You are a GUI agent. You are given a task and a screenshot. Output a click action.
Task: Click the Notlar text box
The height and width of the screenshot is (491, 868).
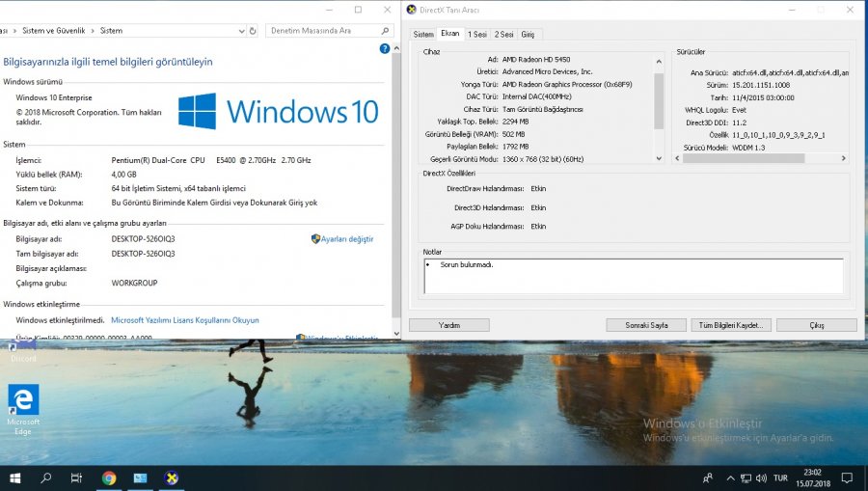click(x=634, y=276)
